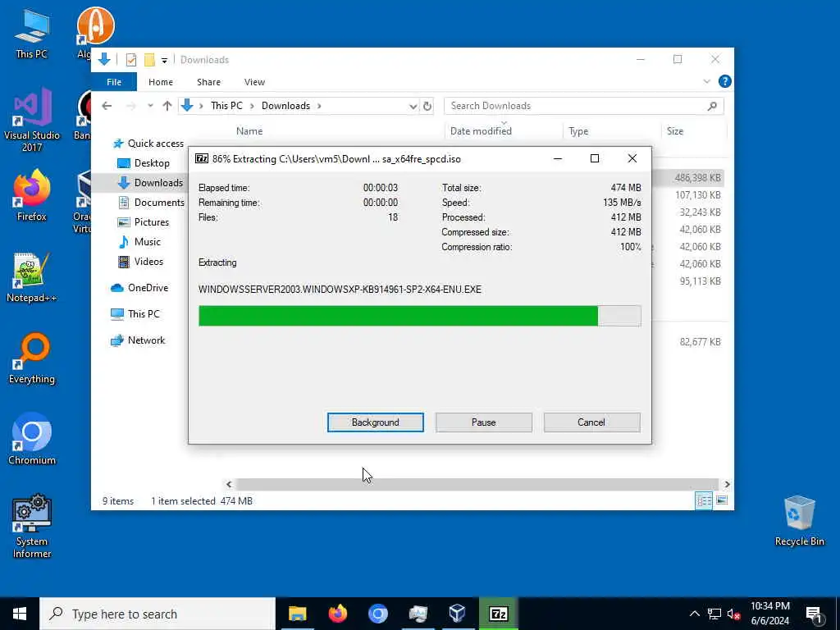Click the Explorer back arrow
This screenshot has height=630, width=840.
(x=107, y=106)
